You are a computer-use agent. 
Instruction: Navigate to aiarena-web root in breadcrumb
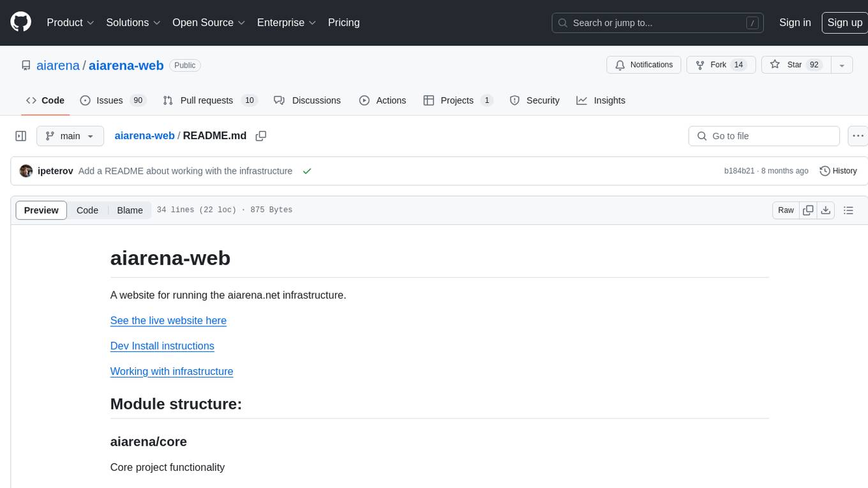(x=144, y=136)
